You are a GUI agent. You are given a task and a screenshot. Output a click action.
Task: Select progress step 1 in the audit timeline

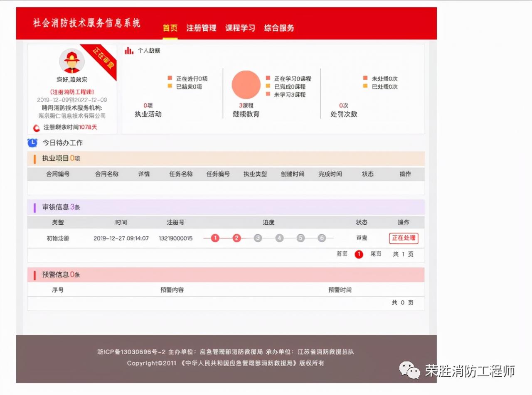tap(215, 238)
